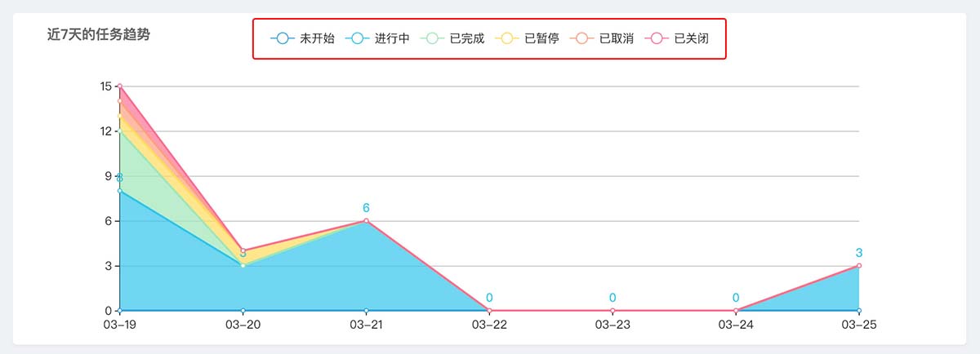Viewport: 980px width, 354px height.
Task: Click the green 已完成 legend marker icon
Action: pos(432,38)
